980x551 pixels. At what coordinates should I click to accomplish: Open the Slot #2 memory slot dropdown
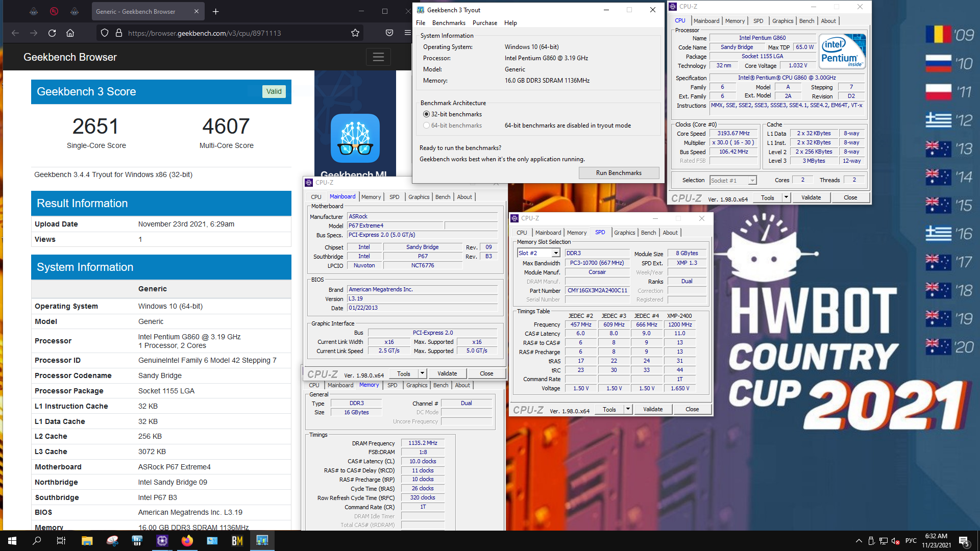[x=556, y=253]
